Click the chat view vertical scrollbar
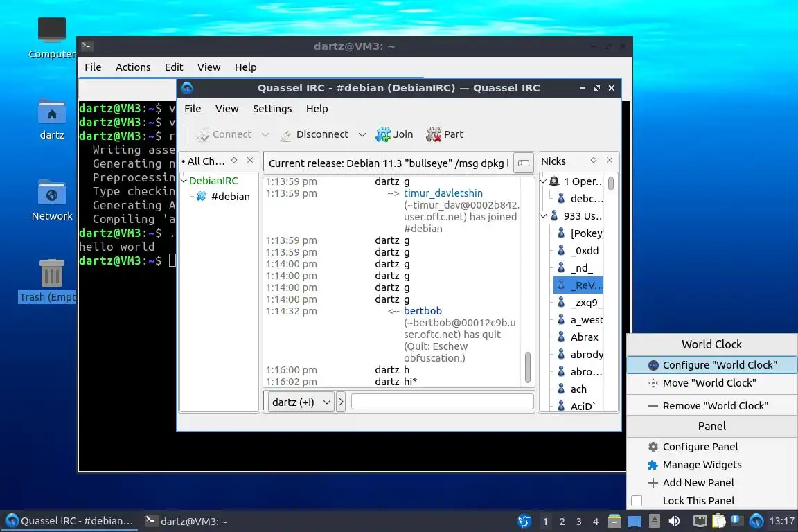Viewport: 798px width, 532px height. tap(528, 366)
